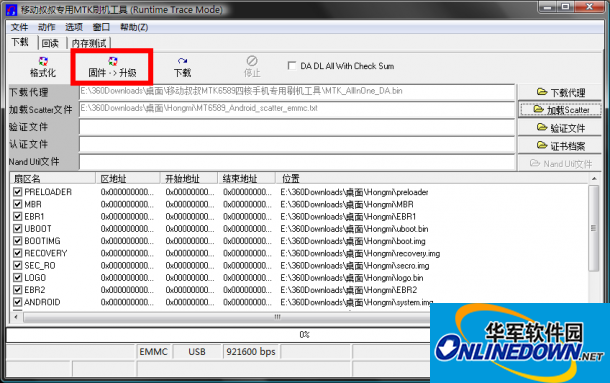Viewport: 610px width, 383px height.
Task: Click the Scatter file path field
Action: [297, 109]
